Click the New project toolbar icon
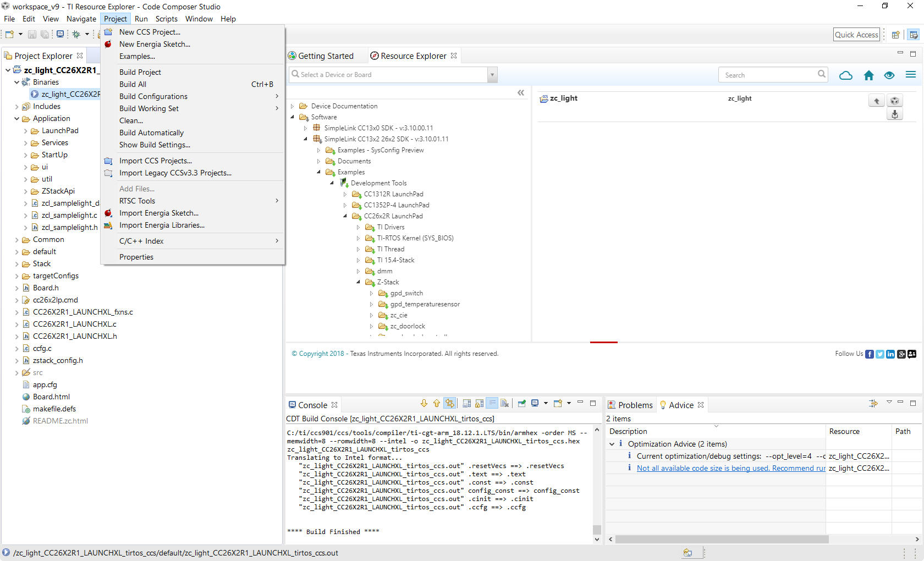 9,34
